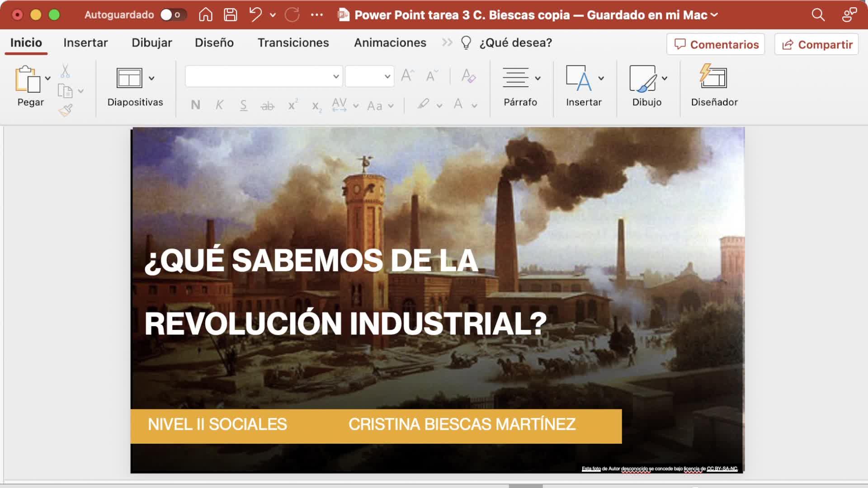Toggle the Autoguardado switch
Viewport: 868px width, 488px height.
pyautogui.click(x=173, y=15)
